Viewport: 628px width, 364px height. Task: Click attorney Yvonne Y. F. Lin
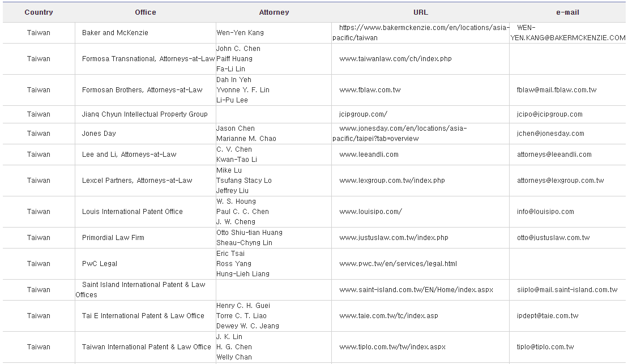click(x=243, y=90)
